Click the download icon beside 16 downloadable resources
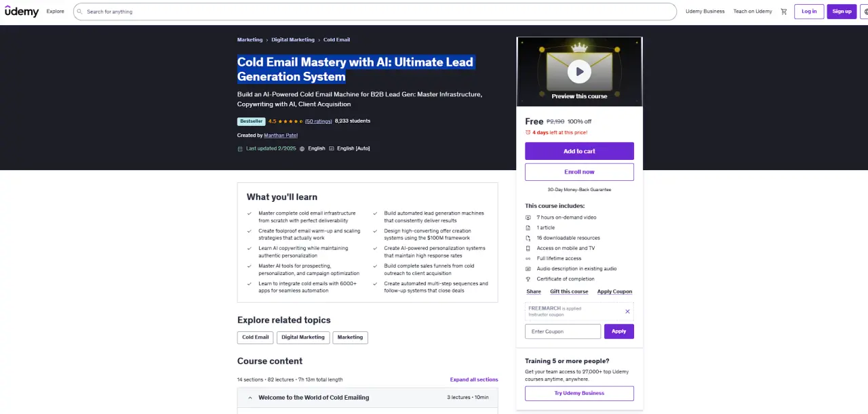The image size is (868, 414). tap(528, 238)
